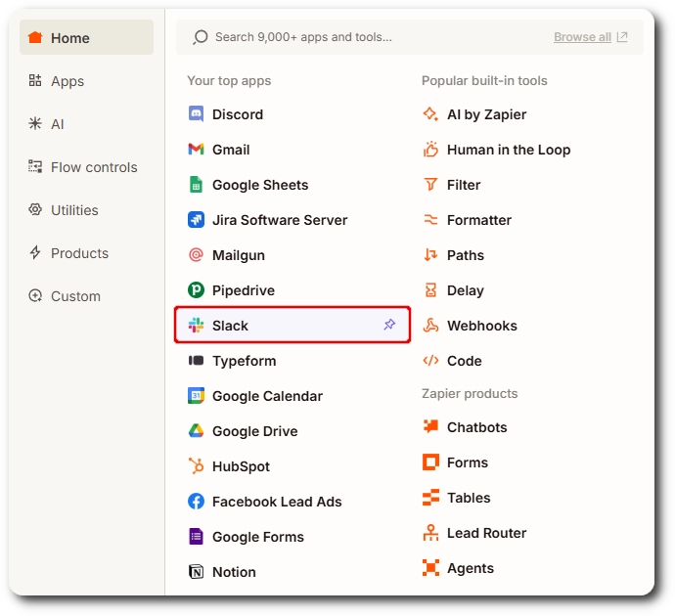The width and height of the screenshot is (675, 616).
Task: Choose Discord from top apps
Action: [237, 114]
